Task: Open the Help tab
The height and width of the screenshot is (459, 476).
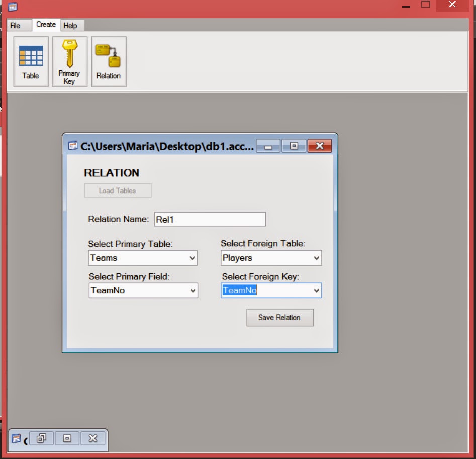Action: tap(72, 25)
